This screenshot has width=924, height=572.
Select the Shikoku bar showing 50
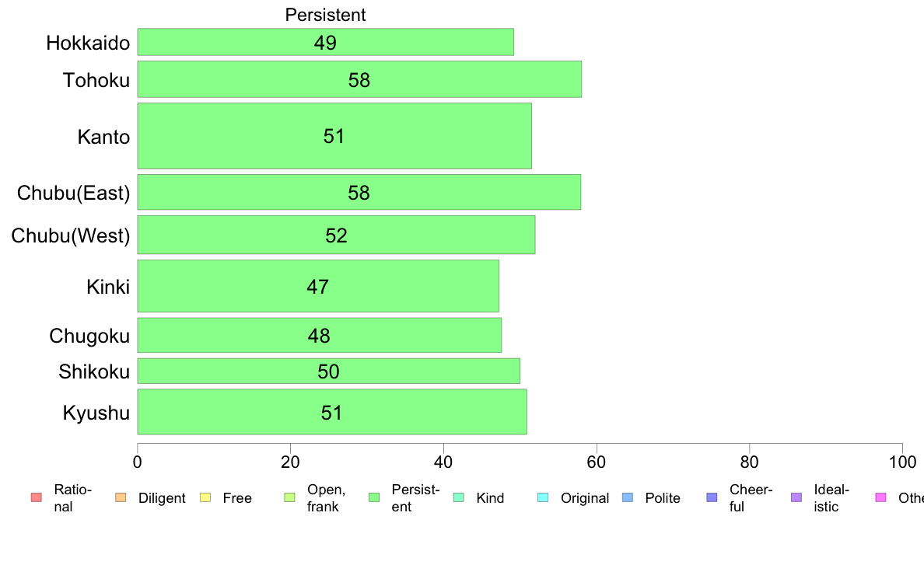[x=328, y=371]
